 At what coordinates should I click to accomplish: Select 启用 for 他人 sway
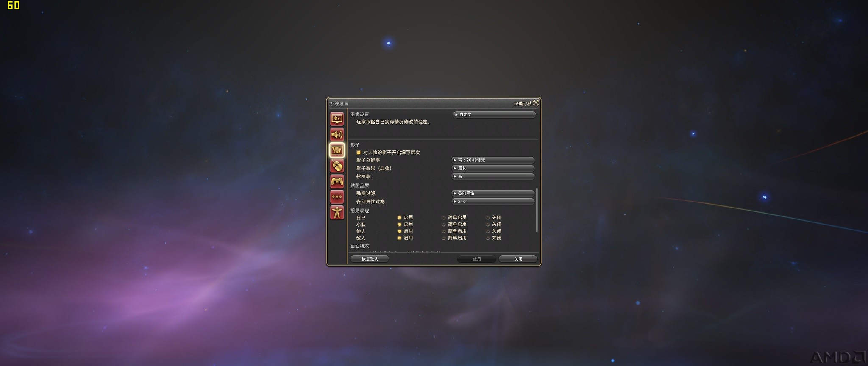399,231
